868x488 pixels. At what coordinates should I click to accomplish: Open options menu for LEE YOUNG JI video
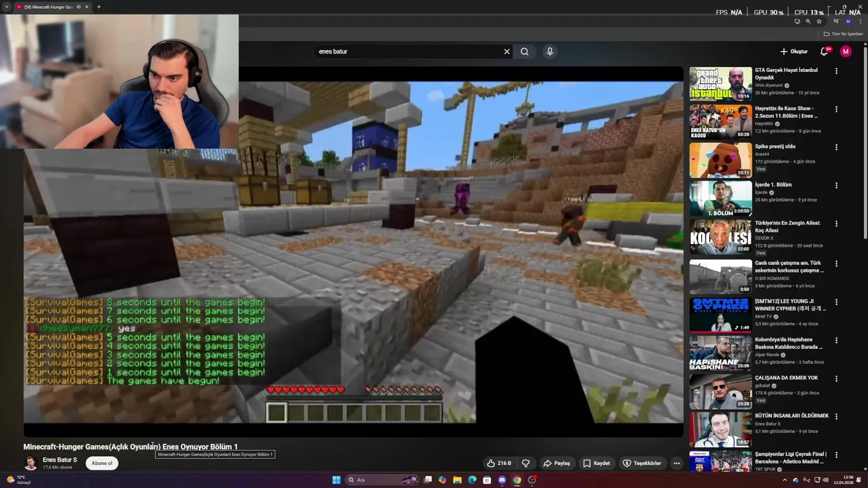click(x=836, y=302)
